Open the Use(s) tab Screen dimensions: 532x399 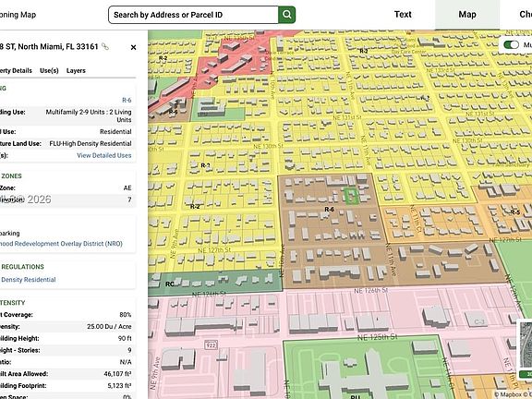pyautogui.click(x=49, y=70)
